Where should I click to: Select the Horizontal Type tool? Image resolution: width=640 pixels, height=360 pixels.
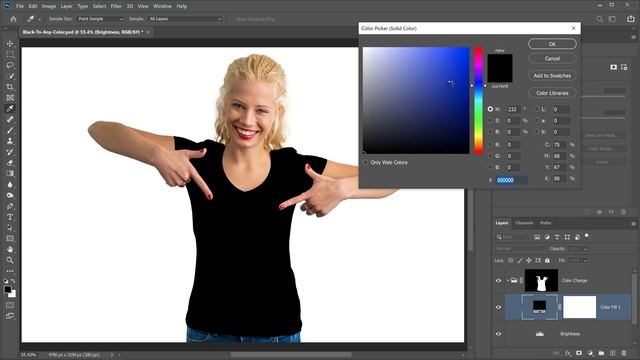[x=10, y=217]
